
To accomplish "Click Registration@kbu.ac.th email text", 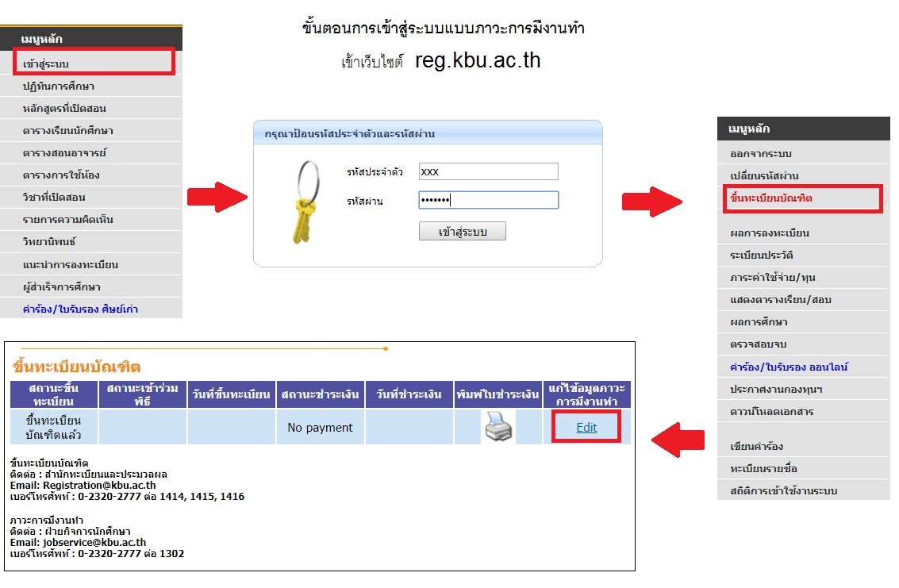I will [x=99, y=486].
